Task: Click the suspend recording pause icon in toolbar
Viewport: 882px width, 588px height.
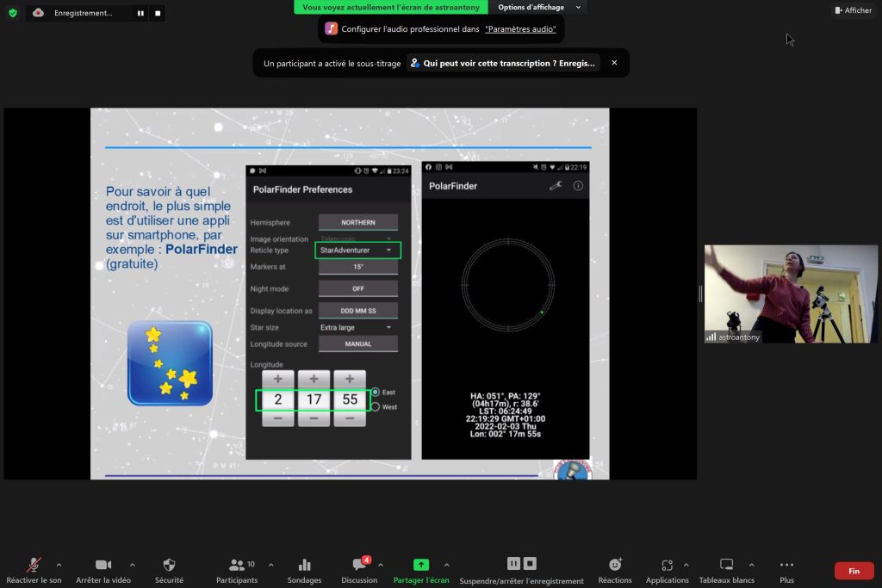Action: (x=513, y=563)
